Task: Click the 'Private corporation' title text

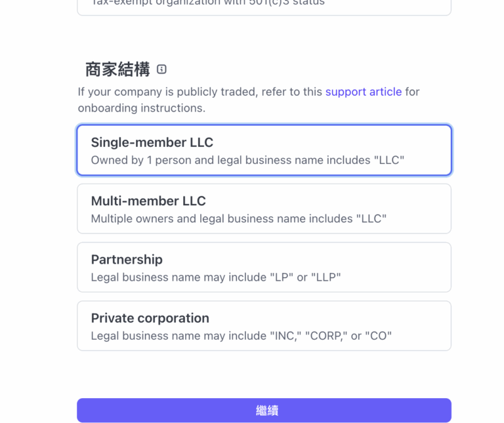Action: (x=150, y=318)
